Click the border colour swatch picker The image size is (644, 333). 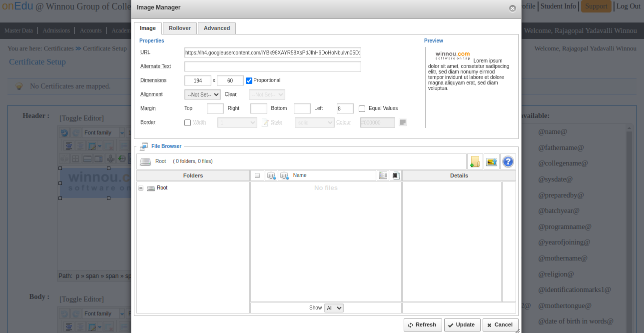[403, 122]
